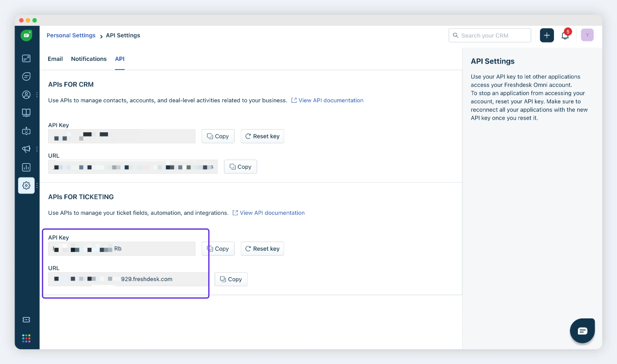Open the Freshdesk logo home icon
Viewport: 617px width, 364px height.
click(26, 35)
